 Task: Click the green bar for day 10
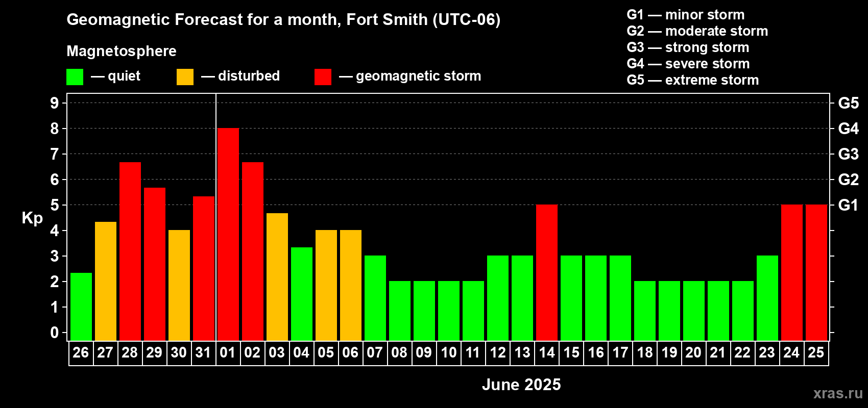449,311
